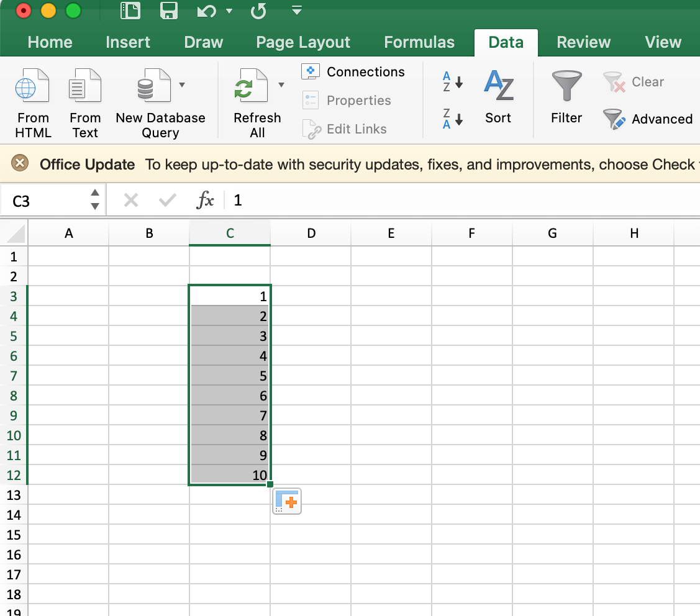Click the Clear filter icon
Screen dimensions: 700x616
[x=614, y=82]
